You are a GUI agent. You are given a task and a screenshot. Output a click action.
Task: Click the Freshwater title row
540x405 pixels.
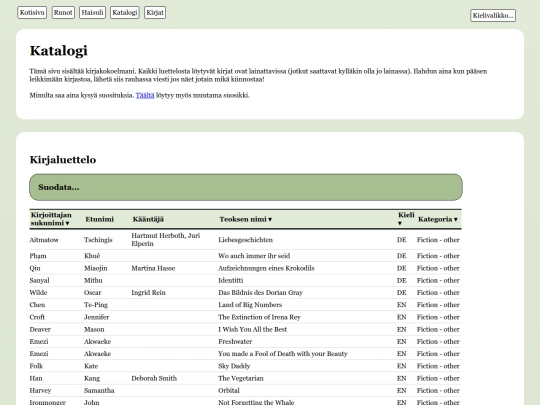(245, 342)
